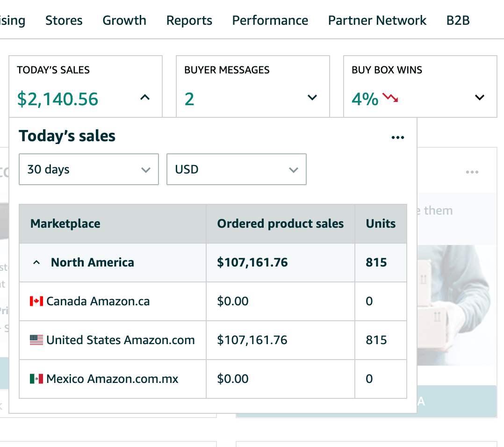Click the Canada flag icon
504x447 pixels.
36,301
